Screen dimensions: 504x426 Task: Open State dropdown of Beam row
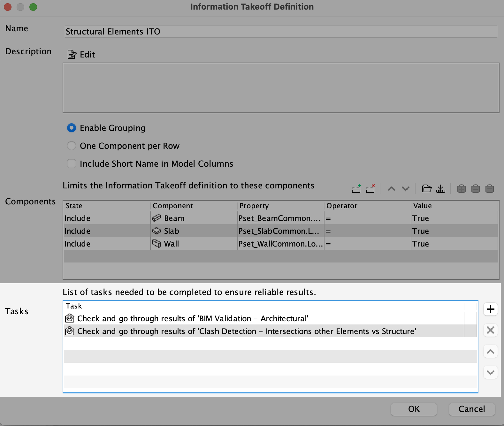coord(107,218)
